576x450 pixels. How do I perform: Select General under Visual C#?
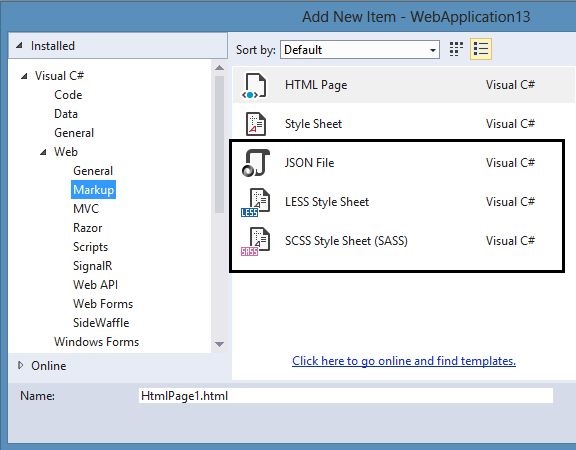(x=74, y=133)
